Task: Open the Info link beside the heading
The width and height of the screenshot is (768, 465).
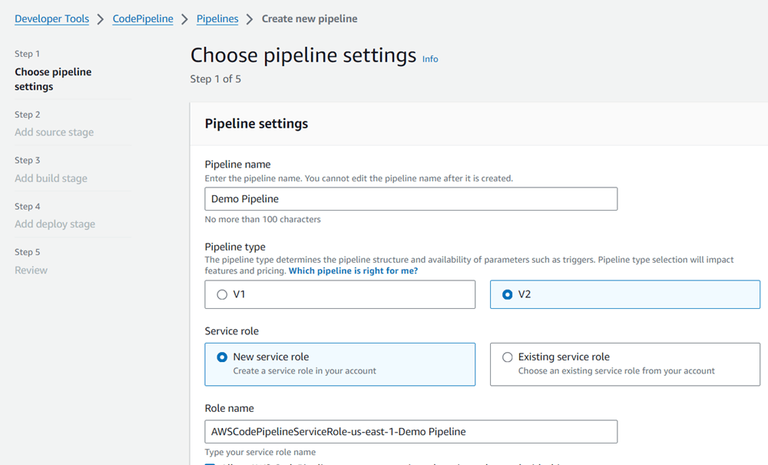Action: [x=430, y=59]
